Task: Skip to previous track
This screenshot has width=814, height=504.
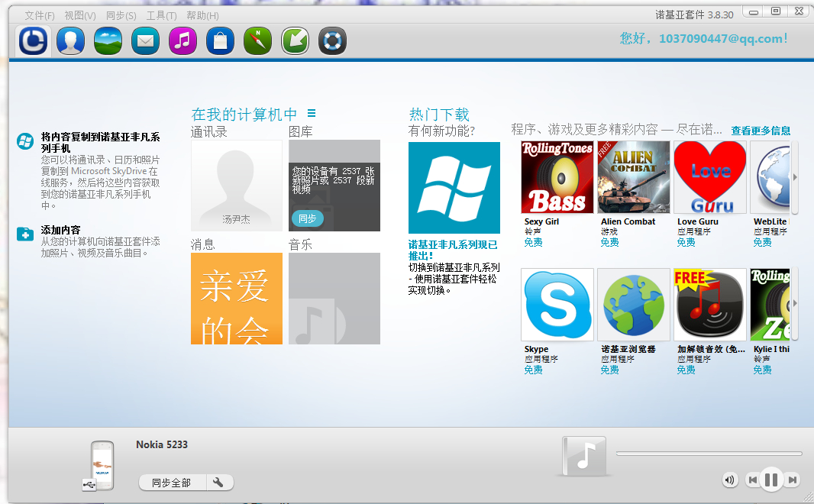Action: (x=752, y=480)
